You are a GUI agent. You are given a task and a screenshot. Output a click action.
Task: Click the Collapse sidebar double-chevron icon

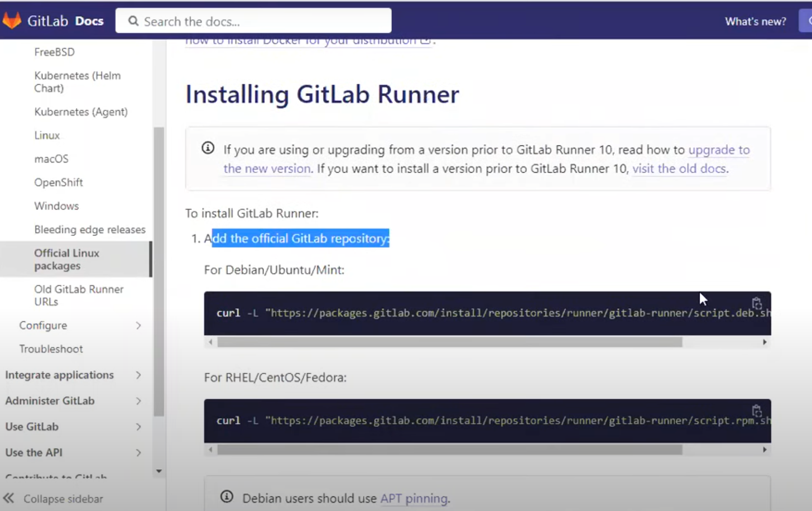tap(8, 498)
